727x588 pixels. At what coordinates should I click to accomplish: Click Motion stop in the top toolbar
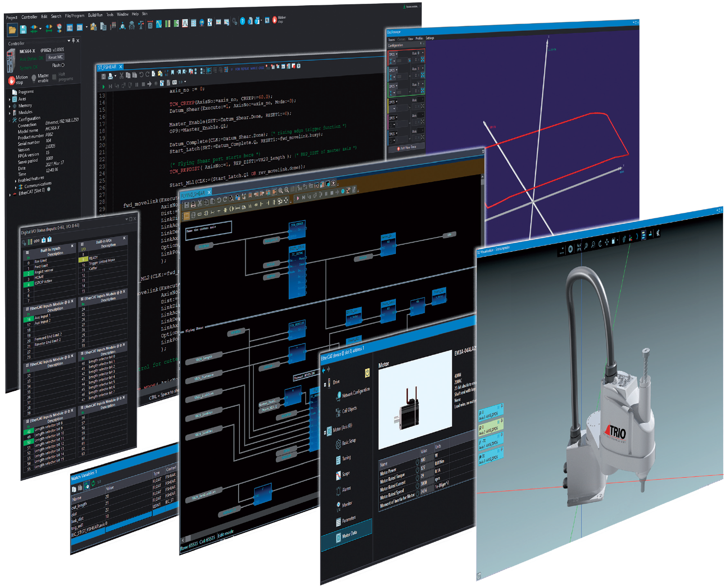279,20
